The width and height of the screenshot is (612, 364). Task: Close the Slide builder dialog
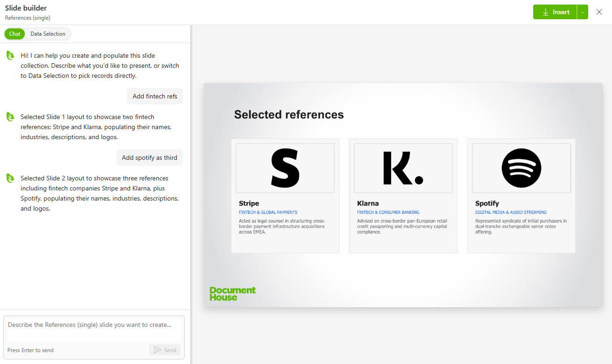(599, 12)
